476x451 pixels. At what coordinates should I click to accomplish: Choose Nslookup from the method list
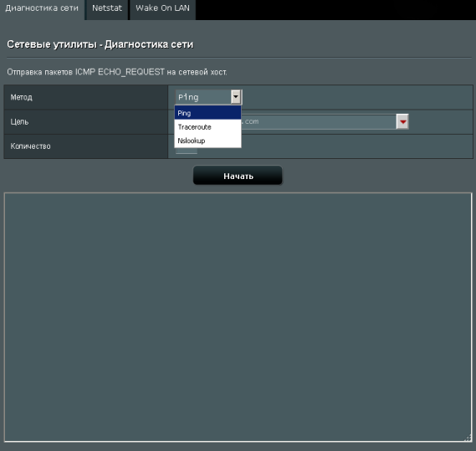pos(207,141)
